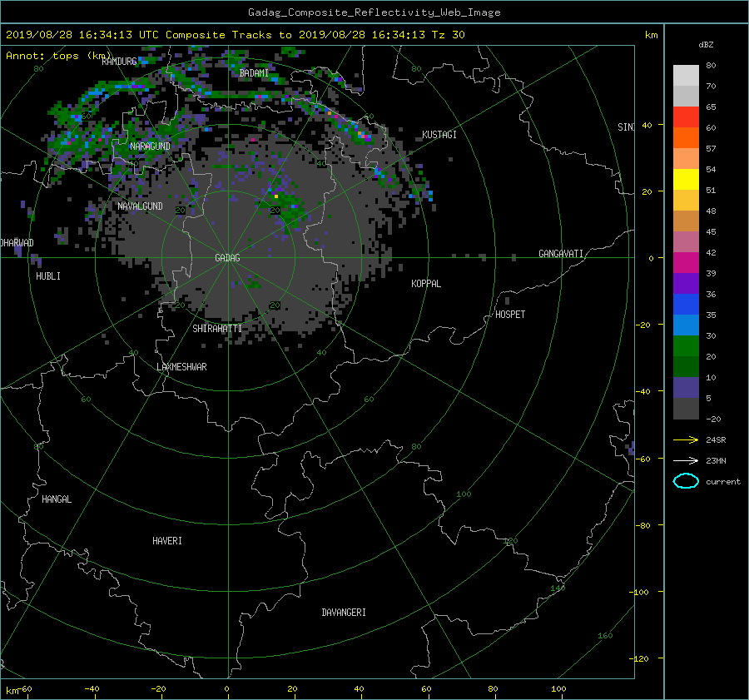Pick the light blue 35-30 dBZ swatch
The image size is (749, 700).
point(686,325)
